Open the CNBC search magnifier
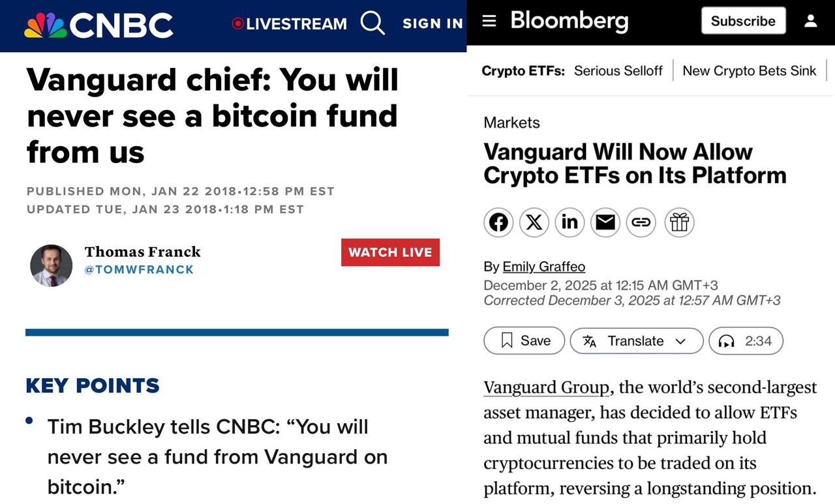 click(x=372, y=23)
